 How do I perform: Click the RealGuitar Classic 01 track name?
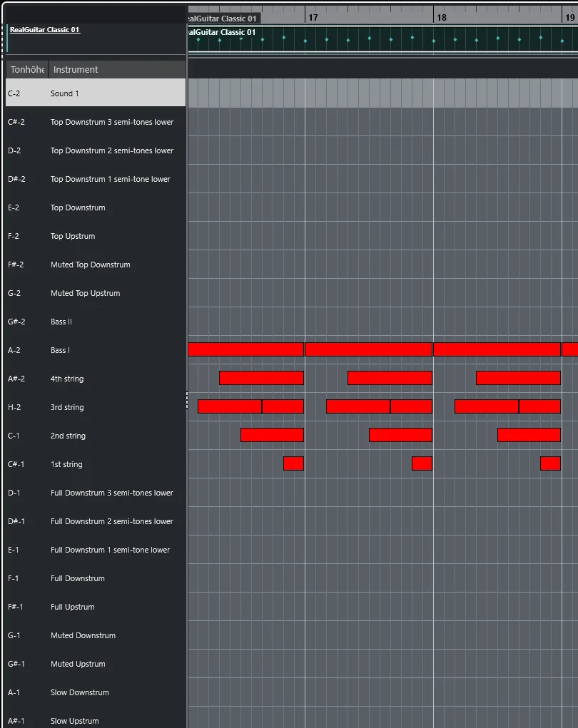(45, 30)
